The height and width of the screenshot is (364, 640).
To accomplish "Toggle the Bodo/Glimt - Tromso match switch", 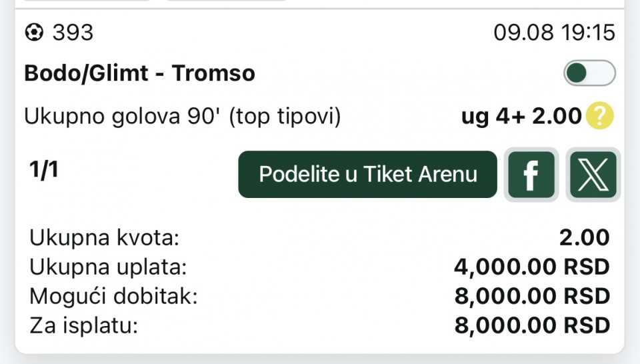I will [x=589, y=73].
